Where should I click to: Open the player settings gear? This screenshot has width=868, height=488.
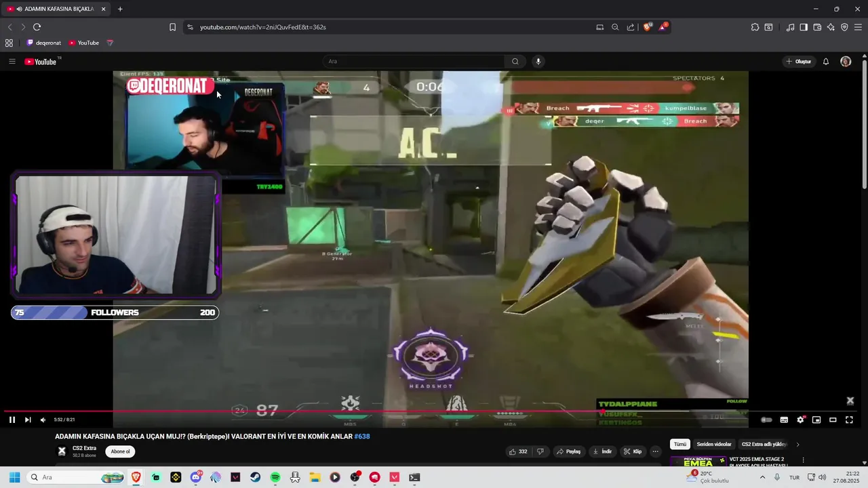(800, 420)
